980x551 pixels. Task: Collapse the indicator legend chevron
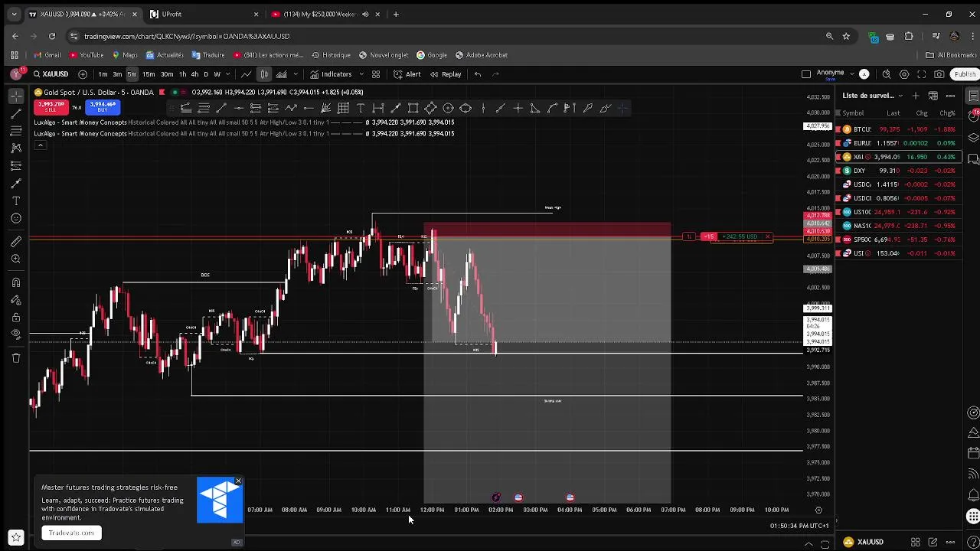(x=40, y=145)
